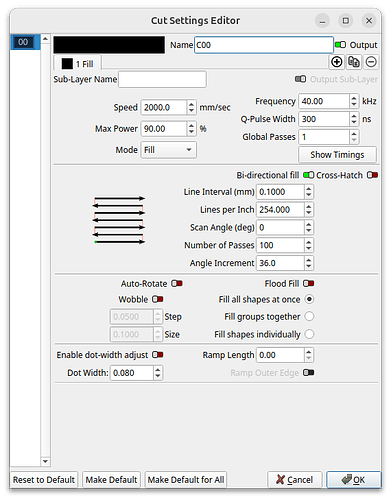Click the Global Passes value field
The height and width of the screenshot is (500, 390).
point(324,137)
